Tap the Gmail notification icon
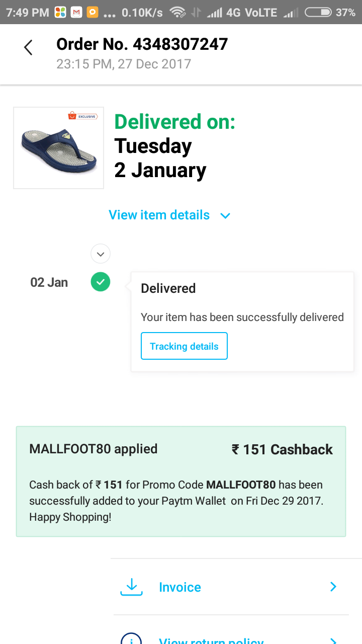The image size is (362, 644). click(x=76, y=12)
